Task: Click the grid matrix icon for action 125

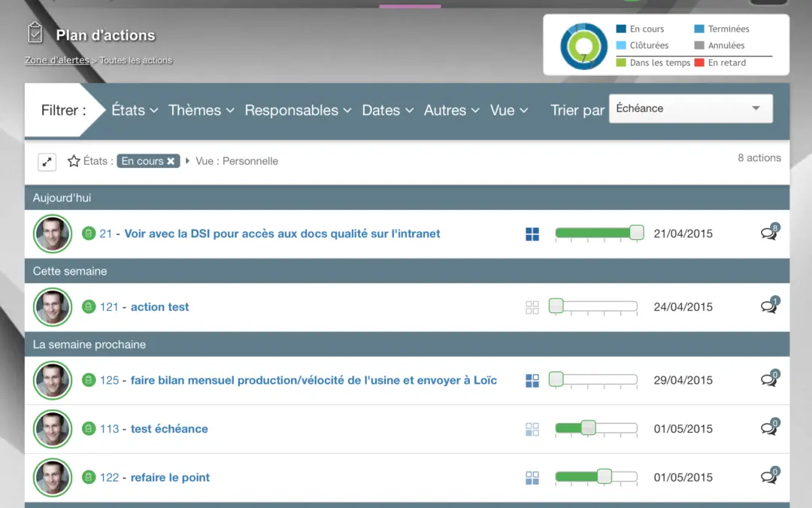Action: (x=532, y=381)
